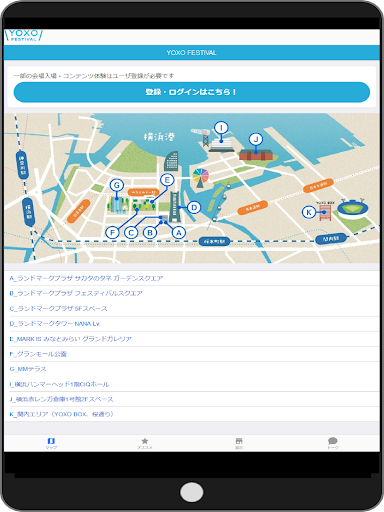The width and height of the screenshot is (384, 512).
Task: Open the Talk speech-bubble tab
Action: tap(333, 443)
